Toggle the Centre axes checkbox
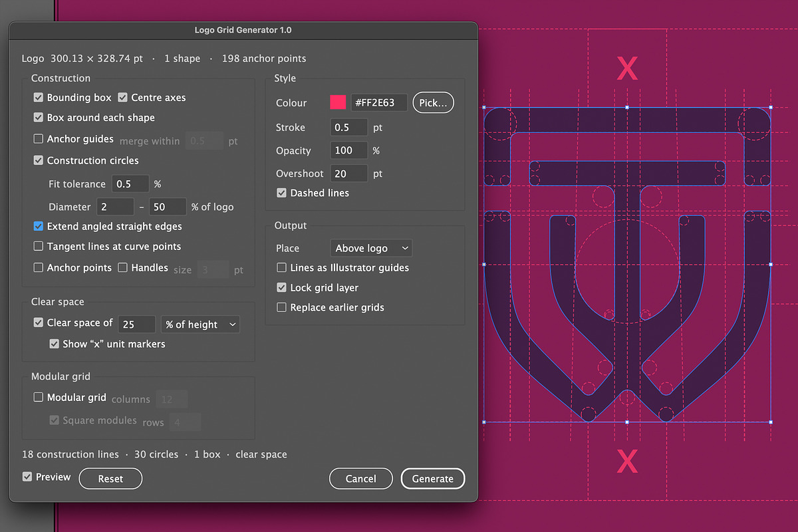Screen dimensions: 798x532 pos(122,98)
